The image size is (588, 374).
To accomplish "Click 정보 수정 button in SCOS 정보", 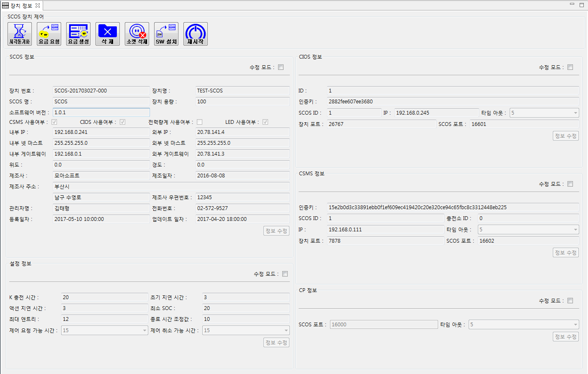I will (276, 231).
